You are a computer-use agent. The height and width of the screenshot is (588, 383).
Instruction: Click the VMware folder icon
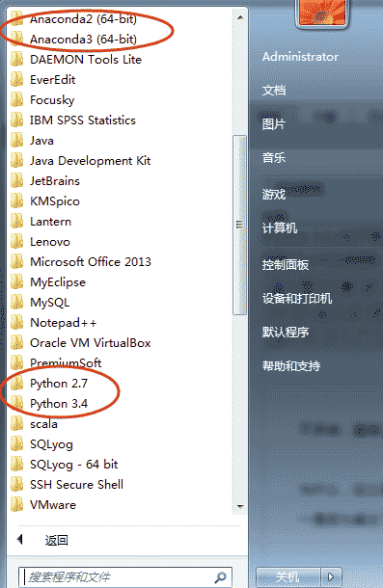point(17,505)
